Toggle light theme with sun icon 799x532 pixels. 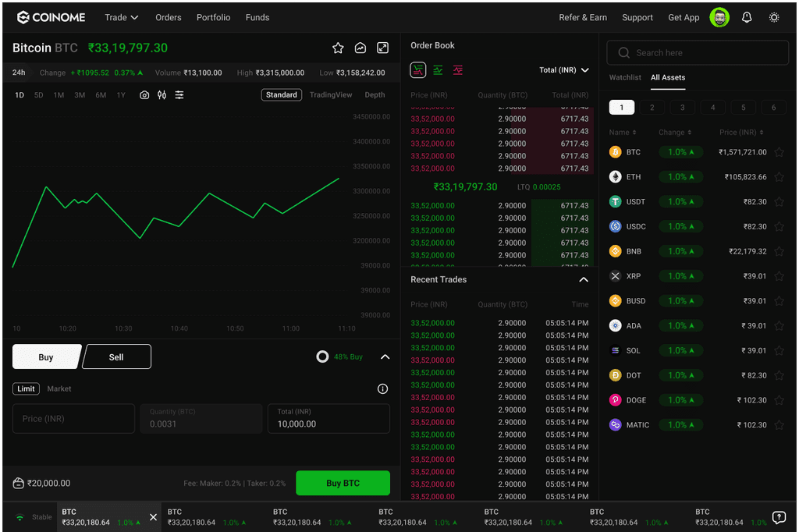click(773, 17)
